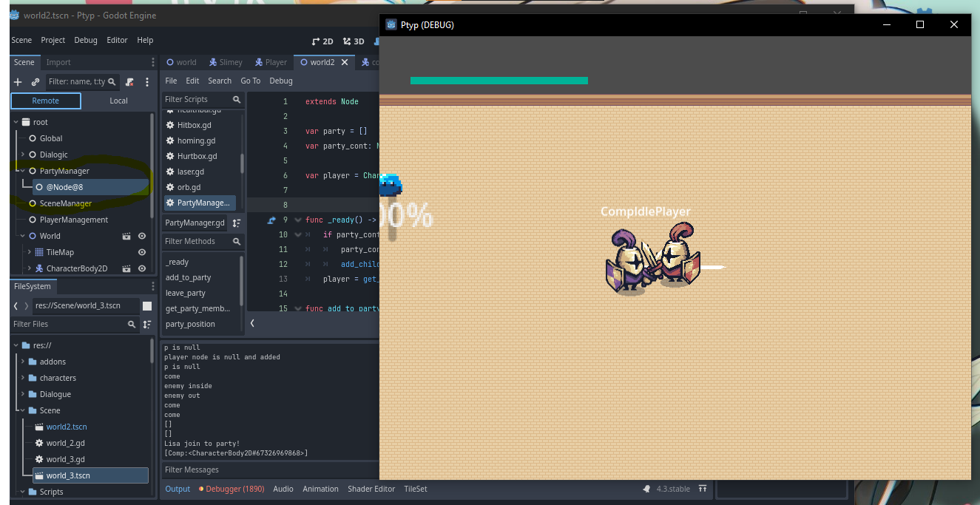Add a new node with plus icon
Viewport: 980px width, 505px height.
[18, 82]
